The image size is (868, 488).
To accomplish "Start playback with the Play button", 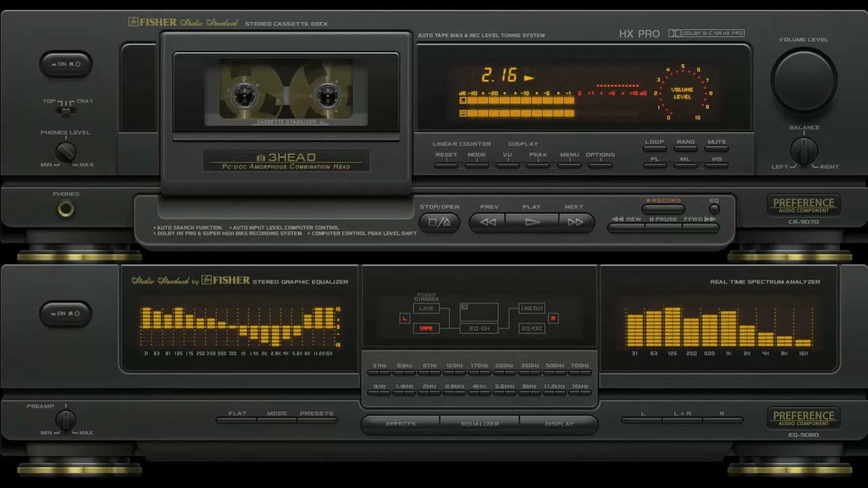I will [532, 222].
